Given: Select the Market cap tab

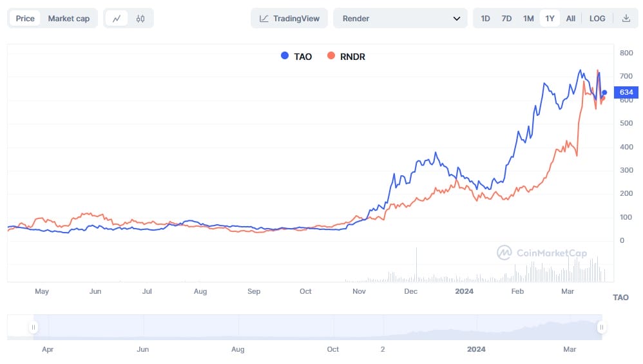Looking at the screenshot, I should [x=69, y=19].
